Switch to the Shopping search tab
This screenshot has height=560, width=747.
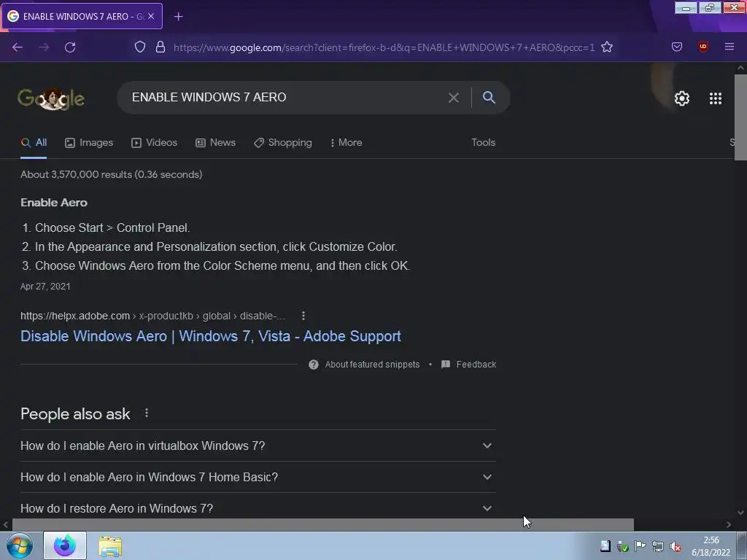[x=283, y=142]
